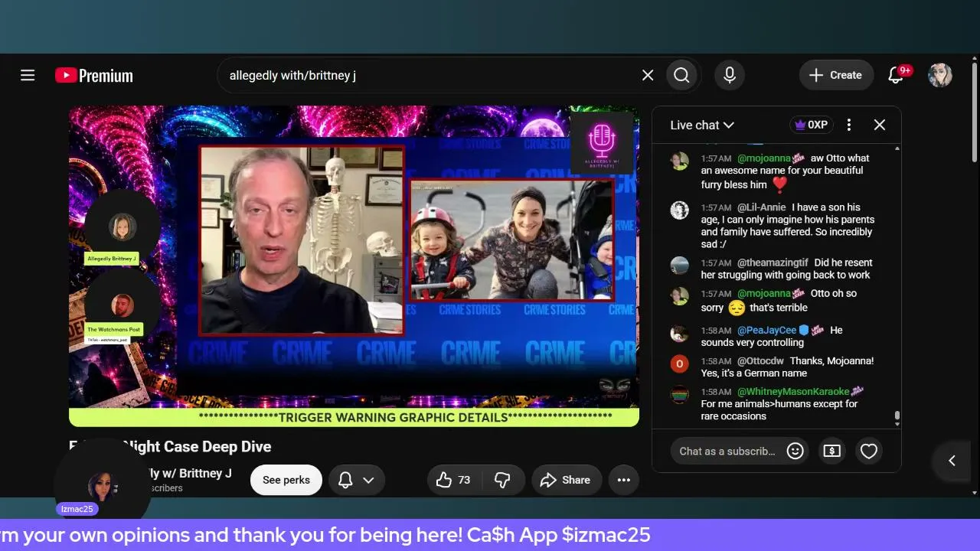The width and height of the screenshot is (980, 551).
Task: Click the text "For me animals>humans except for"
Action: click(779, 403)
